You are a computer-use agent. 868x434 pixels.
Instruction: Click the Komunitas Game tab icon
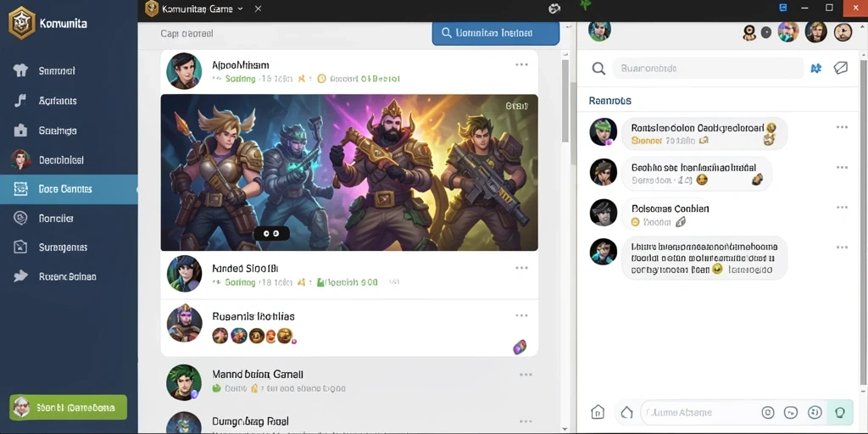[x=152, y=8]
